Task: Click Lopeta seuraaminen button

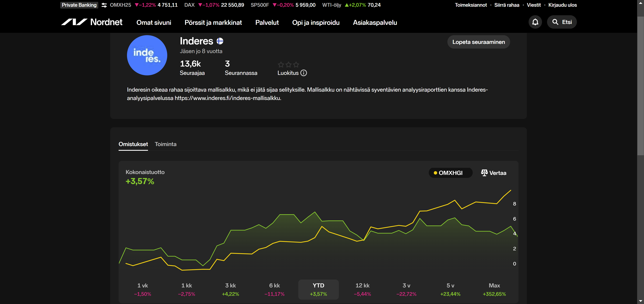Action: [x=478, y=42]
